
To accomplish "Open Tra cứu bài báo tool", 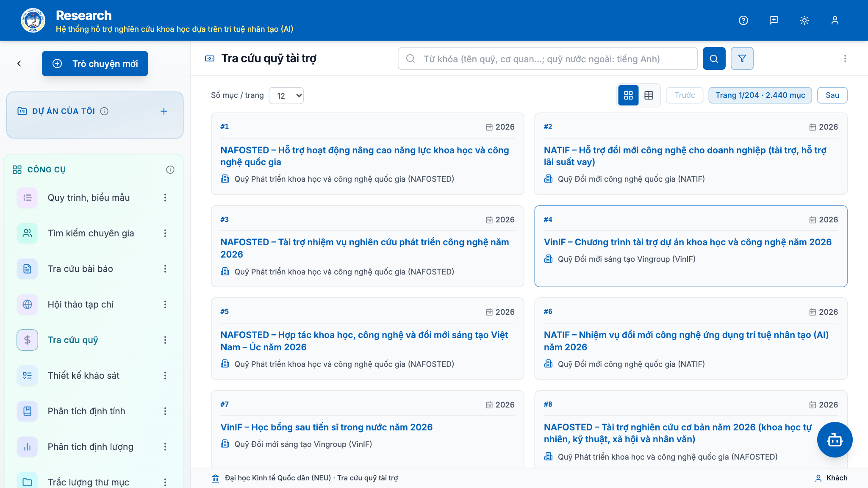I will [x=80, y=269].
